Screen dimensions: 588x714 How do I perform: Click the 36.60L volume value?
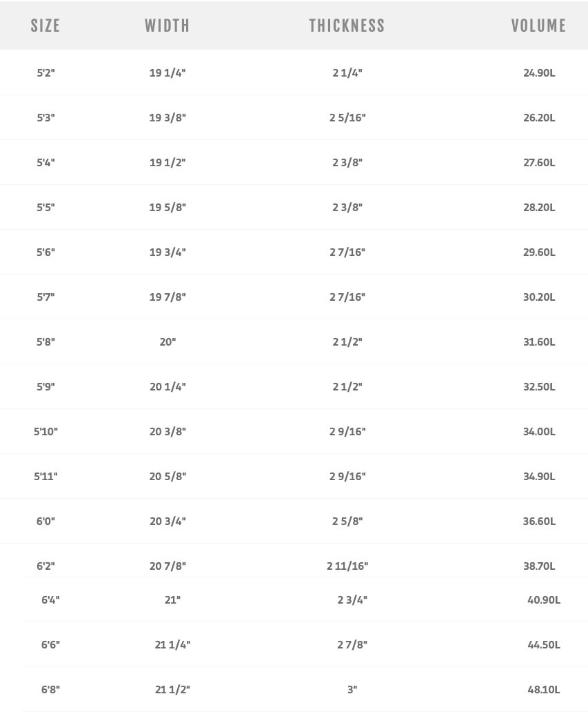click(539, 521)
